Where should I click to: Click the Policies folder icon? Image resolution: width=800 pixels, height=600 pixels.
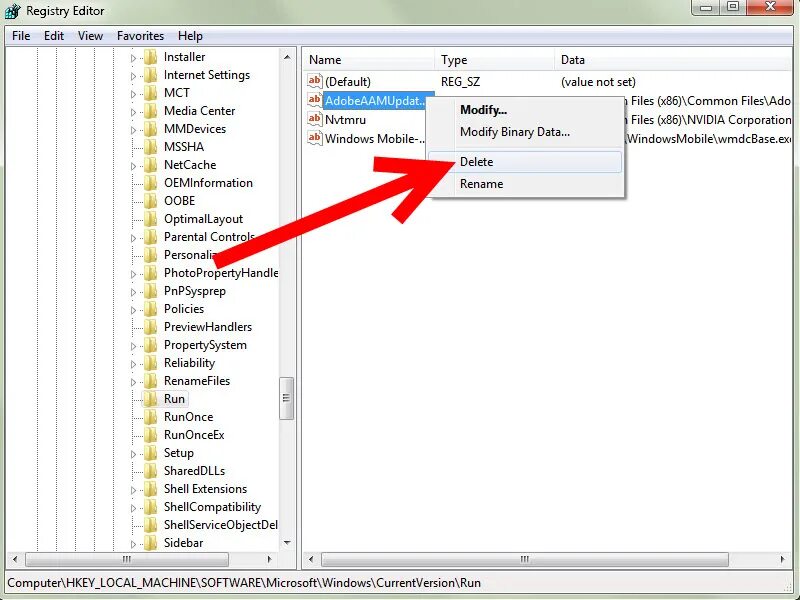(x=150, y=309)
